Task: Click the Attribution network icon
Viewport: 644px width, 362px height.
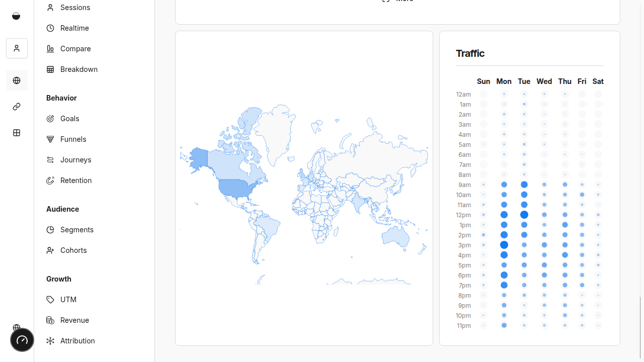Action: point(50,341)
